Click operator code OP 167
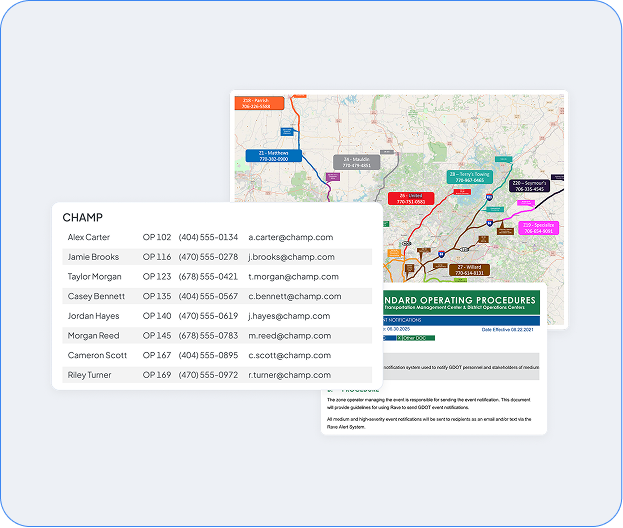The width and height of the screenshot is (623, 528). (x=157, y=355)
